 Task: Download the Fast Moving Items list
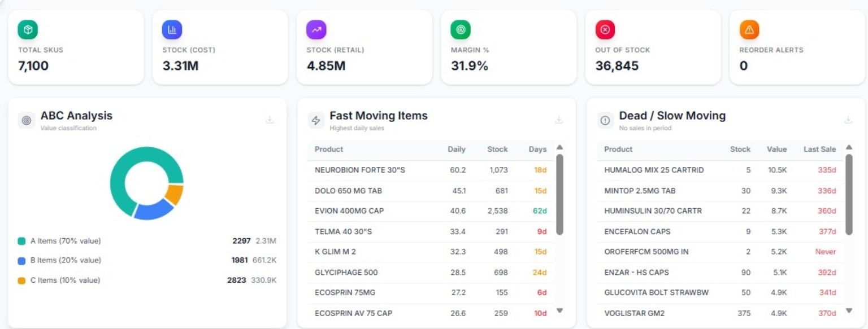(x=559, y=120)
